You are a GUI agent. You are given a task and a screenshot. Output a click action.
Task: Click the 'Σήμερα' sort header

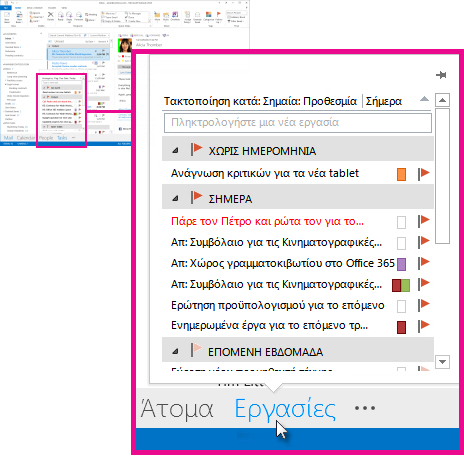point(384,101)
